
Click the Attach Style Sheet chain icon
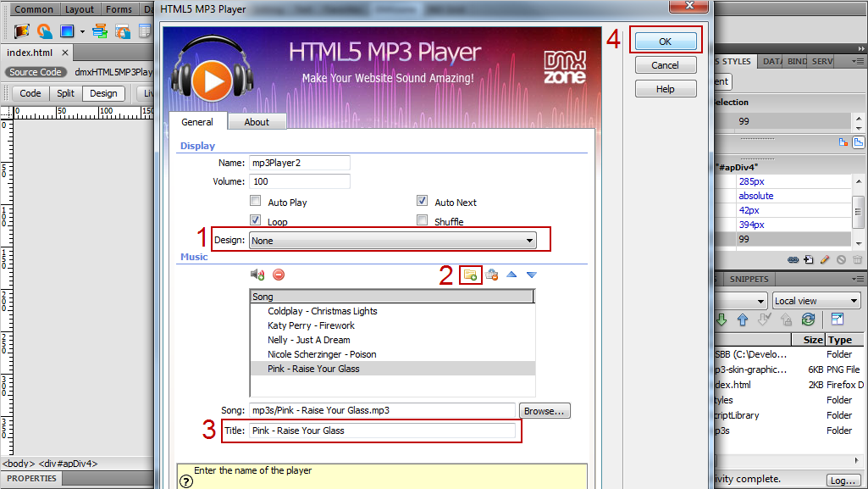(793, 259)
